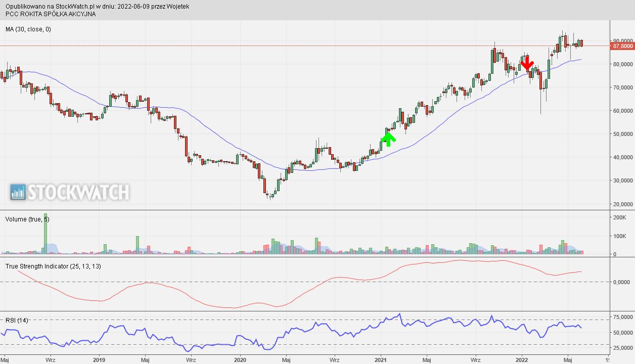Select the RSI (14) panel label
The image size is (635, 364).
(17, 320)
